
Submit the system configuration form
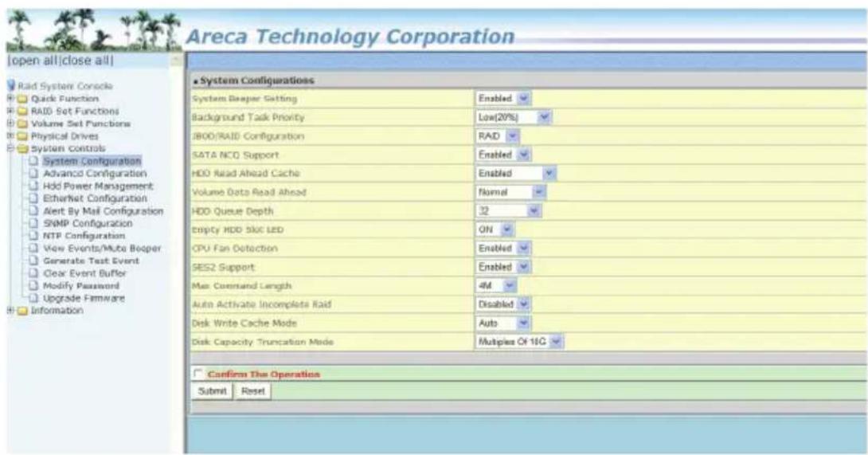point(212,391)
